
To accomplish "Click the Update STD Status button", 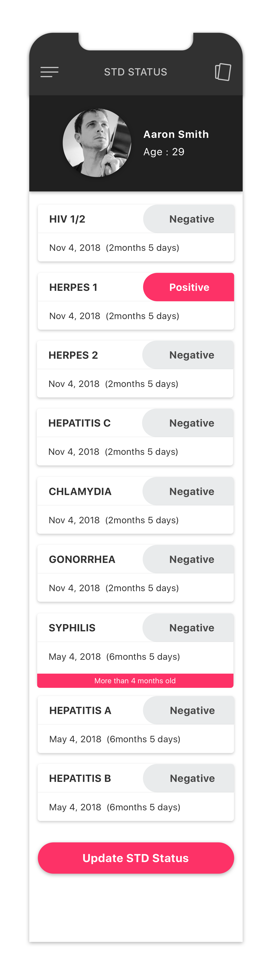I will pos(136,858).
